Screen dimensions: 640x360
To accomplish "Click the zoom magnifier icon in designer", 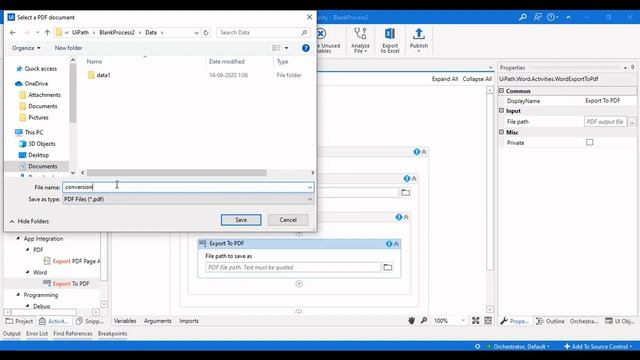I will 424,321.
